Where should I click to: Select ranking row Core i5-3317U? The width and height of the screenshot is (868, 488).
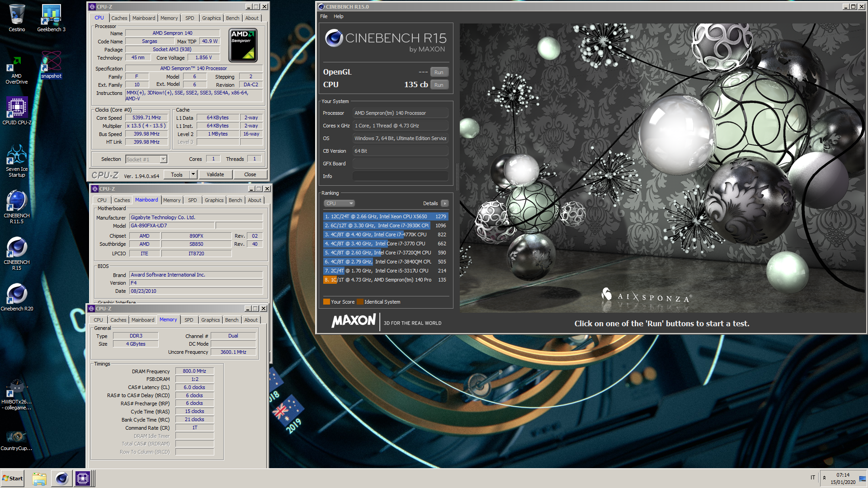coord(385,271)
